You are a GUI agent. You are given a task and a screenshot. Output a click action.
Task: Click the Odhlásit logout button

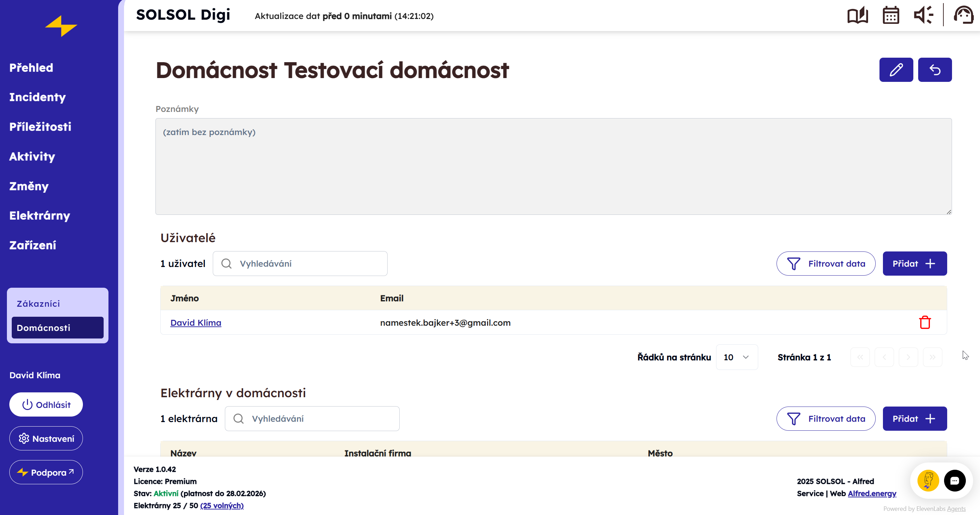(46, 404)
